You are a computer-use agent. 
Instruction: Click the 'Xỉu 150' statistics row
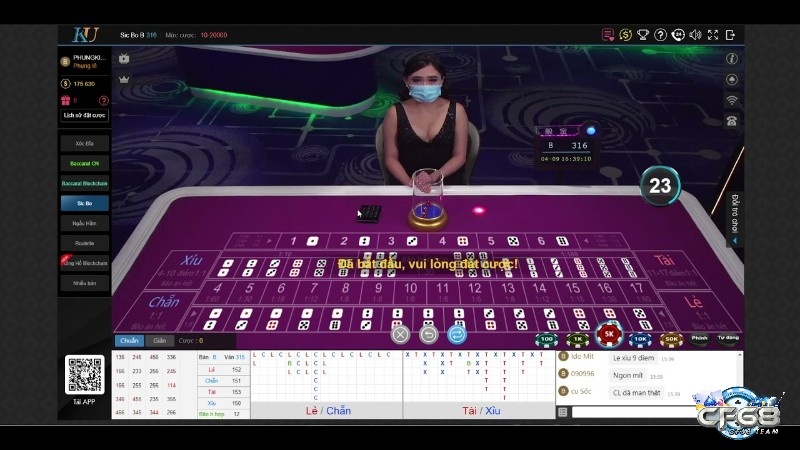point(223,403)
